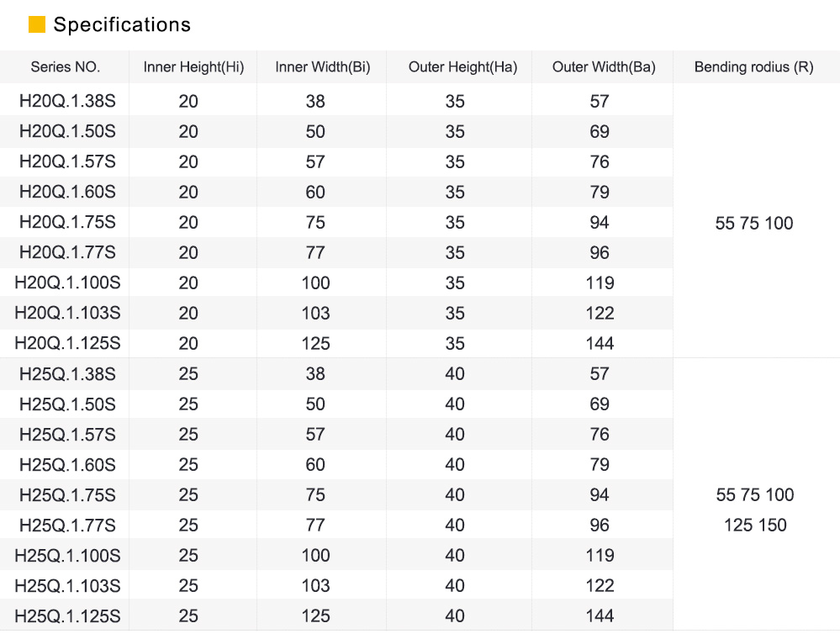Select the H20Q.1.57S series cell

[x=67, y=162]
